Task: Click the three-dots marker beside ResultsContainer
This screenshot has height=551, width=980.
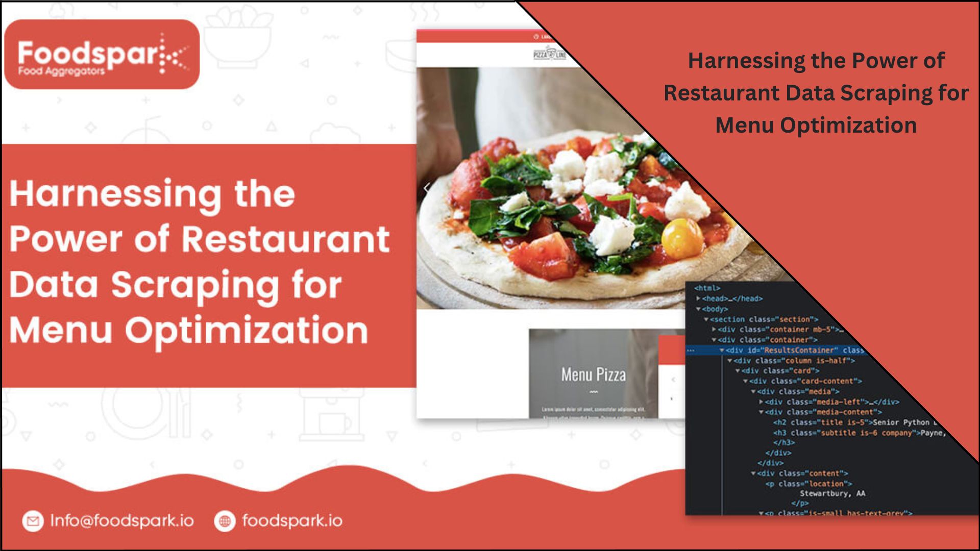Action: pos(691,350)
